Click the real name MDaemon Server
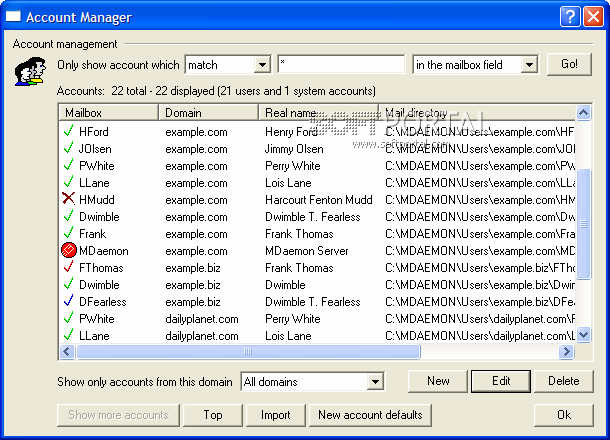The image size is (610, 440). click(307, 251)
